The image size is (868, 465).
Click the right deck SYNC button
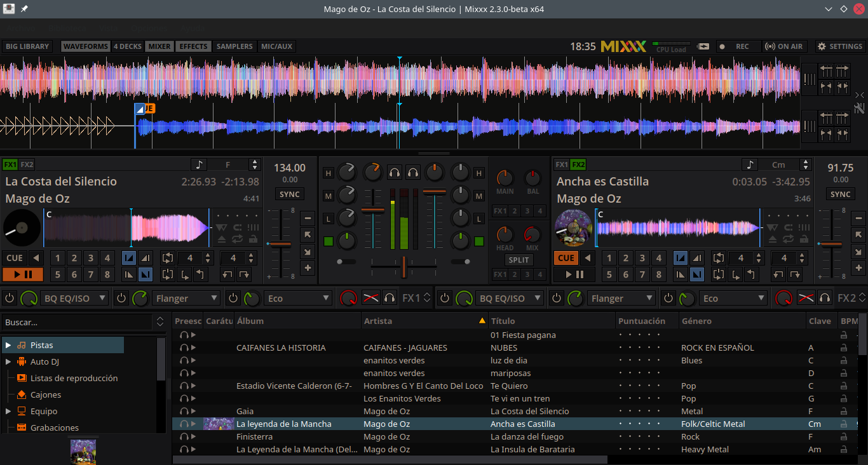click(840, 194)
